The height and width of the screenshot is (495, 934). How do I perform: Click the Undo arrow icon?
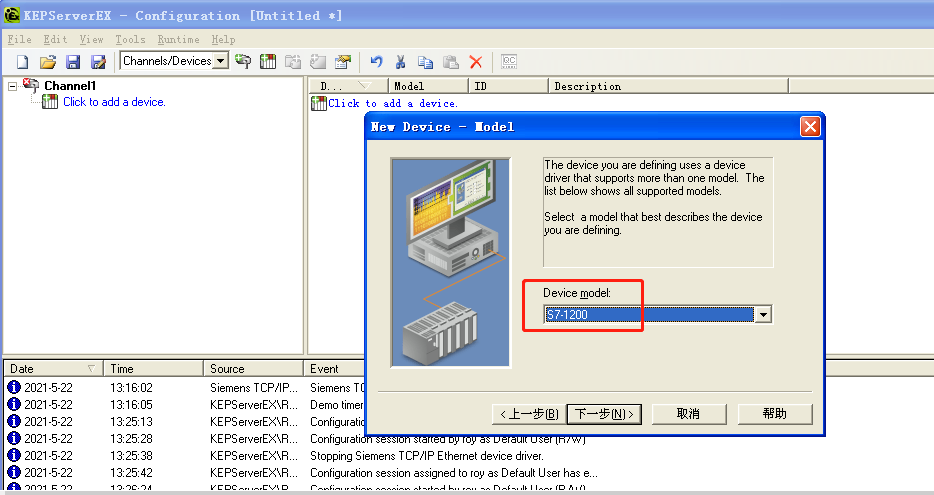point(376,62)
